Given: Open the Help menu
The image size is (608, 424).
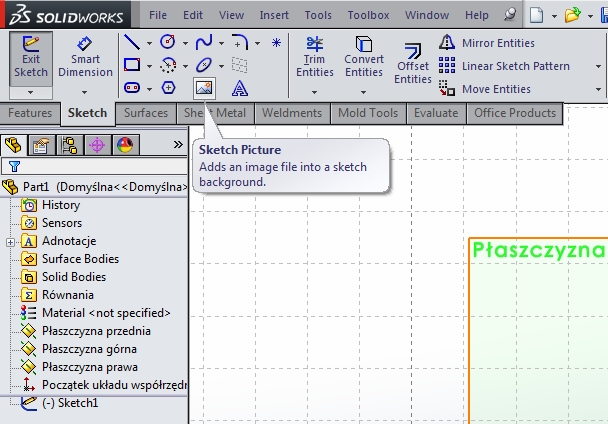Looking at the screenshot, I should pos(477,15).
